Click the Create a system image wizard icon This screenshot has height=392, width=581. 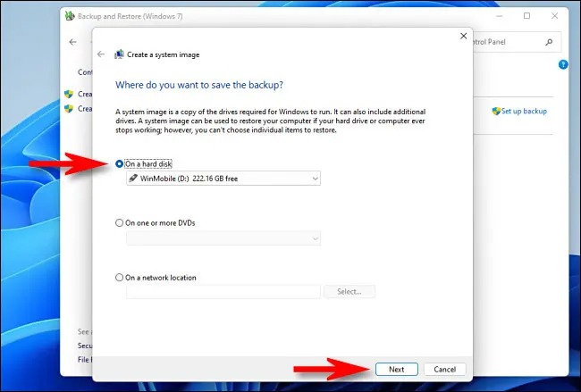(119, 54)
